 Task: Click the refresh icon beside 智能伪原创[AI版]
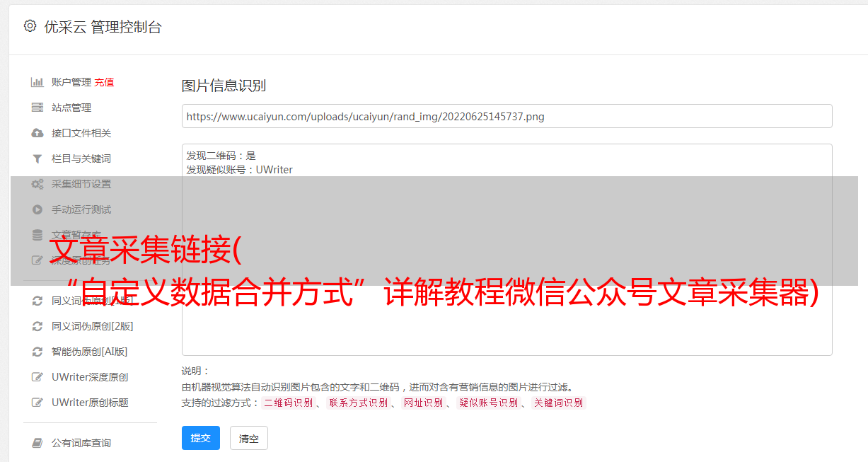37,352
